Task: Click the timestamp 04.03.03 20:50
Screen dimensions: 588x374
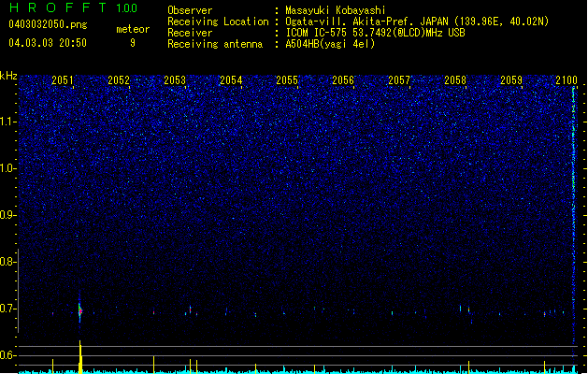Action: pos(48,43)
